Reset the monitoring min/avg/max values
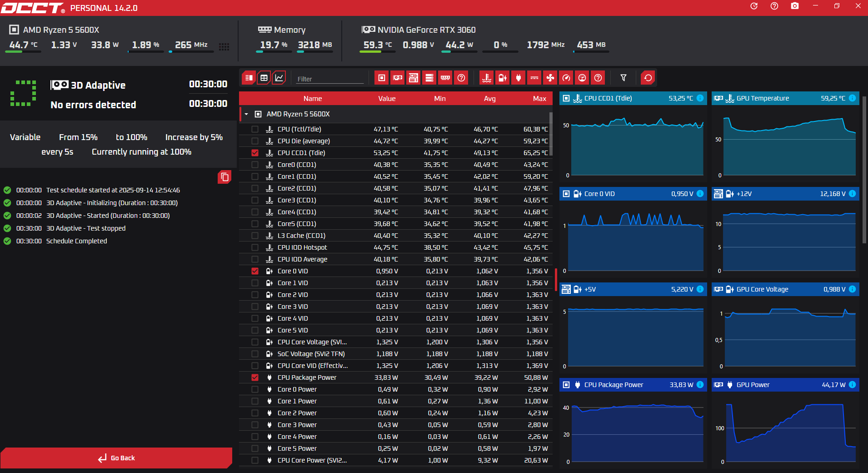The image size is (868, 473). tap(648, 78)
